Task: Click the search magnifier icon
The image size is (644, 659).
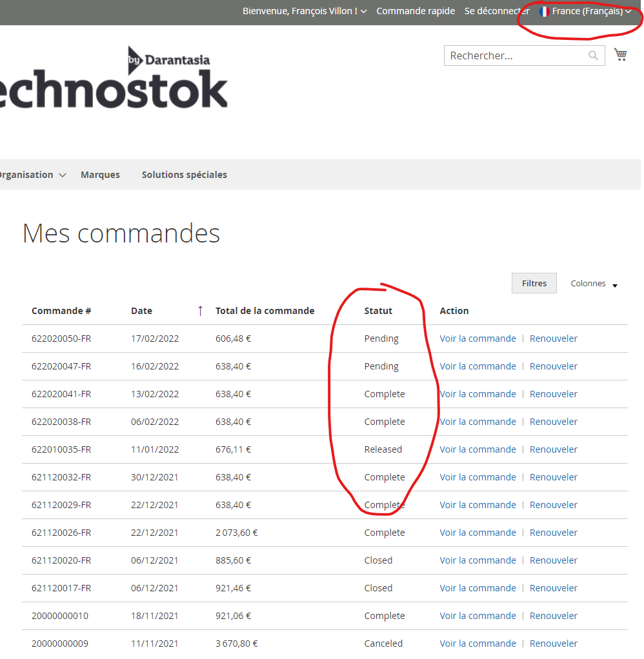Action: tap(593, 55)
